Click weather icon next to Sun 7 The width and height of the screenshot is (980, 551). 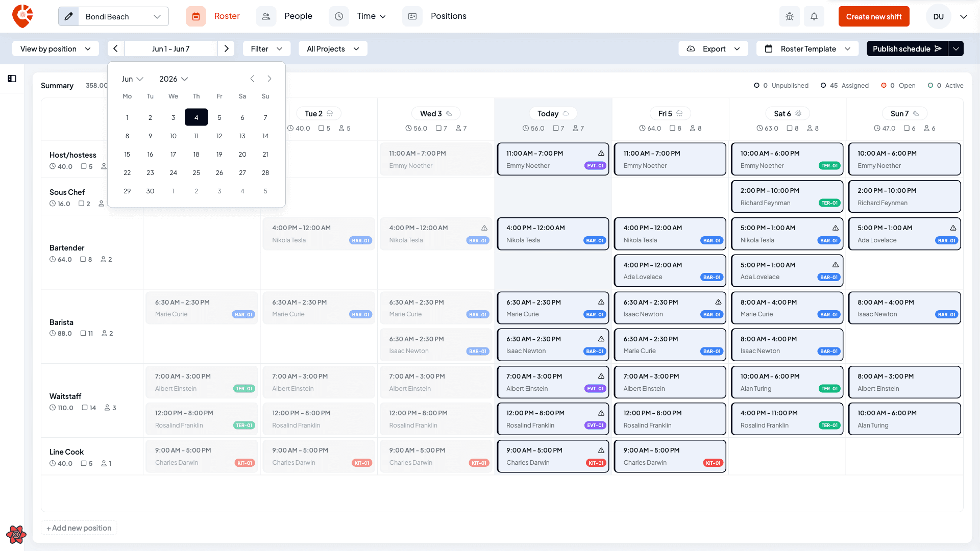point(916,113)
